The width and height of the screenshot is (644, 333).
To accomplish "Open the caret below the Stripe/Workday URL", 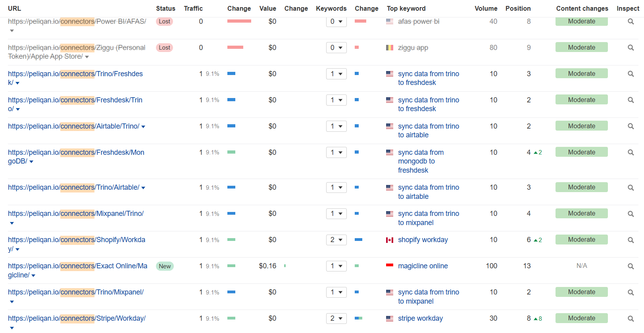I will tap(12, 328).
